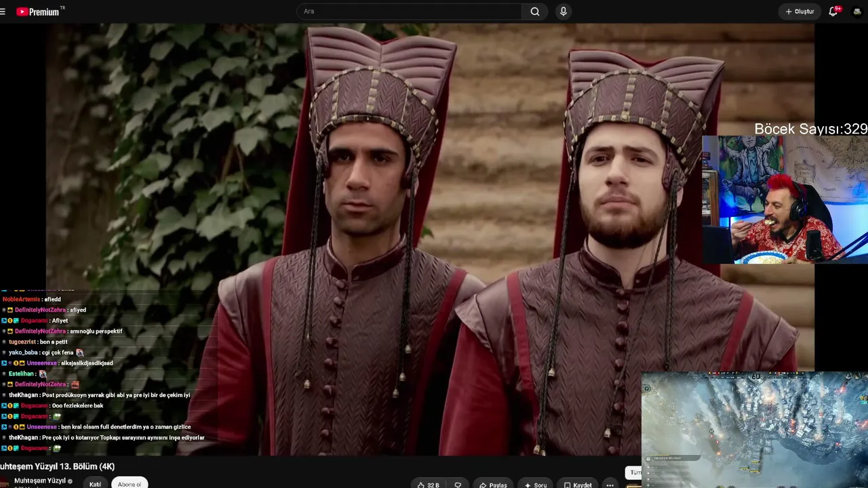868x488 pixels.
Task: Open the YouTube hamburger guide menu
Action: (x=3, y=12)
